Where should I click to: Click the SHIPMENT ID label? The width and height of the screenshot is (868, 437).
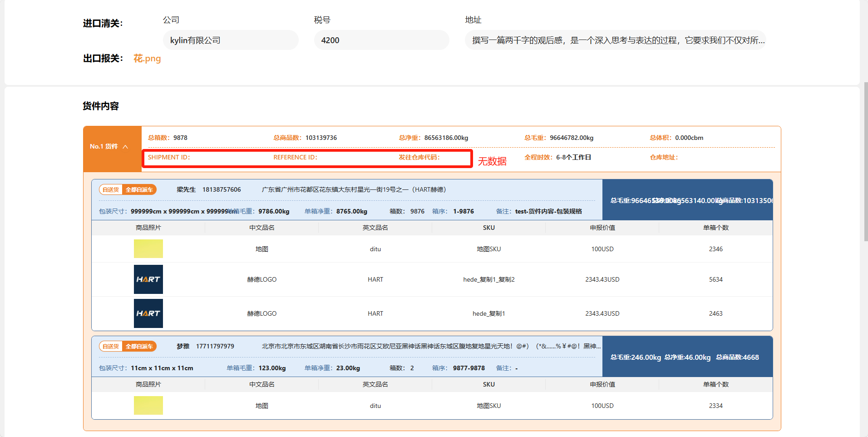169,157
